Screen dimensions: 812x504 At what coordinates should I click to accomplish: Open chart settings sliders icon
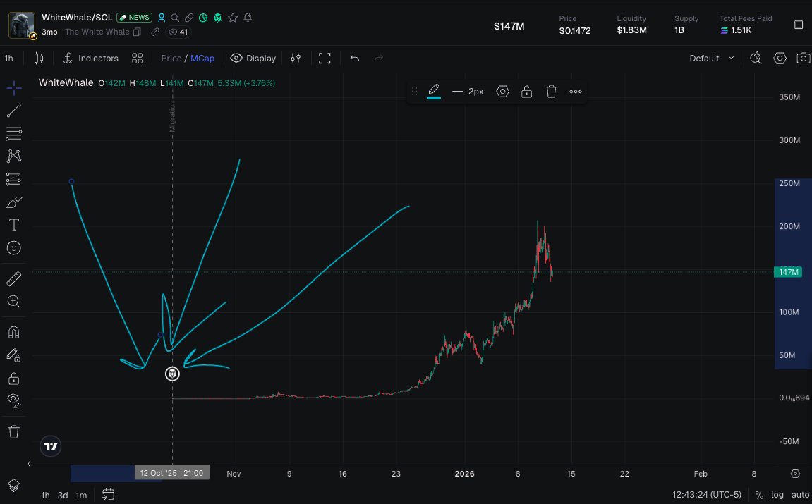[x=296, y=59]
